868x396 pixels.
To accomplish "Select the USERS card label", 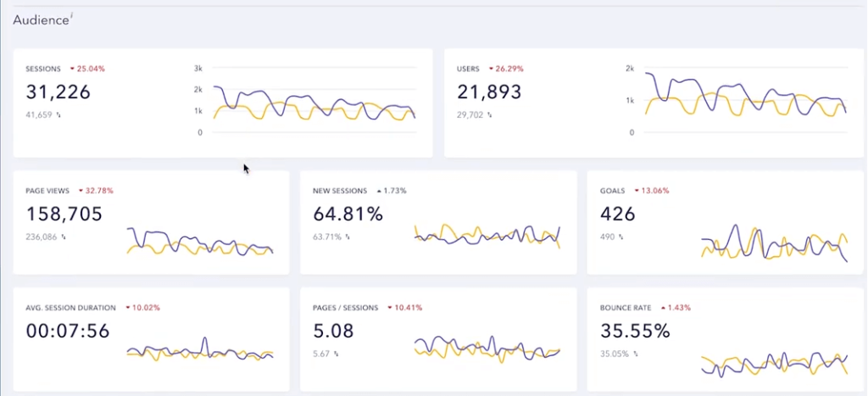I will point(468,70).
